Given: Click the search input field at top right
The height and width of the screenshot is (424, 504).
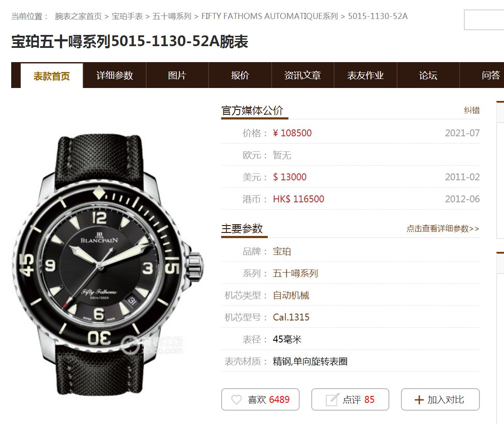Looking at the screenshot, I should click(484, 20).
